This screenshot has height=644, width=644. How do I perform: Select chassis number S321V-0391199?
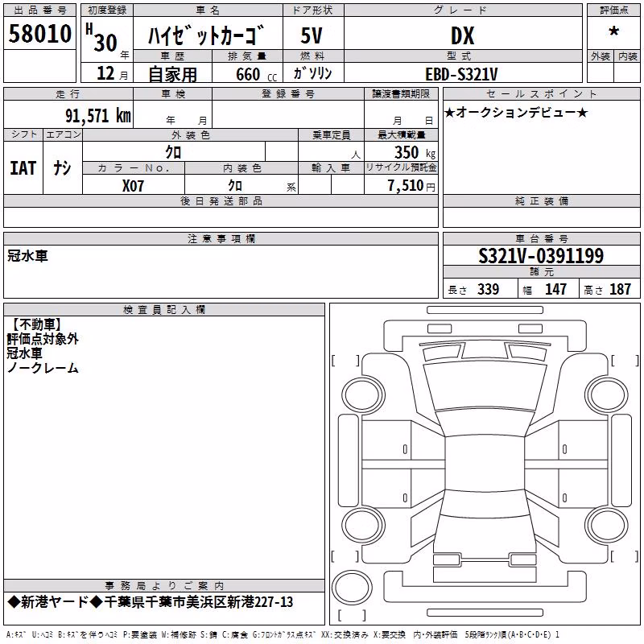541,255
